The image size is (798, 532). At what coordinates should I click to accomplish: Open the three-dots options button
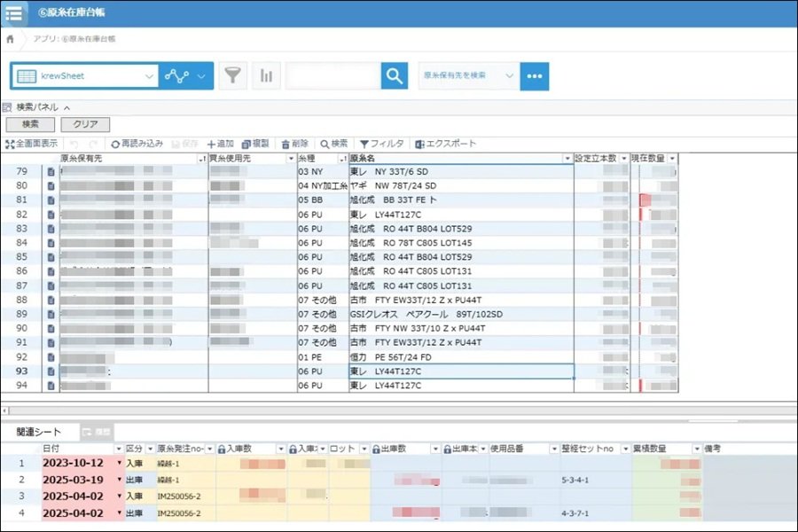tap(535, 76)
